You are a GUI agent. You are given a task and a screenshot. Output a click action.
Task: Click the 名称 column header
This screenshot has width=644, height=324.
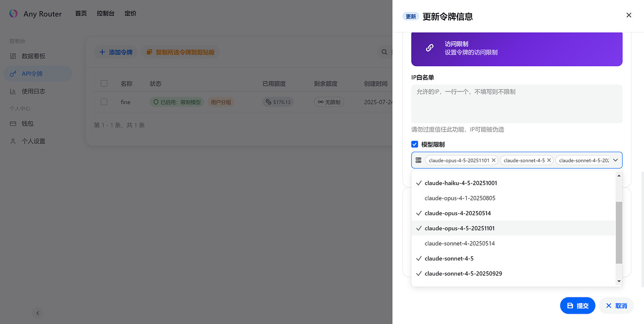tap(126, 84)
